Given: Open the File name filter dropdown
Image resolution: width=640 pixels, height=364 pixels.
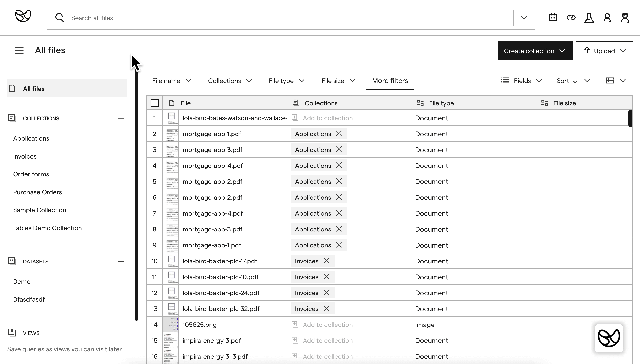Looking at the screenshot, I should [x=172, y=81].
